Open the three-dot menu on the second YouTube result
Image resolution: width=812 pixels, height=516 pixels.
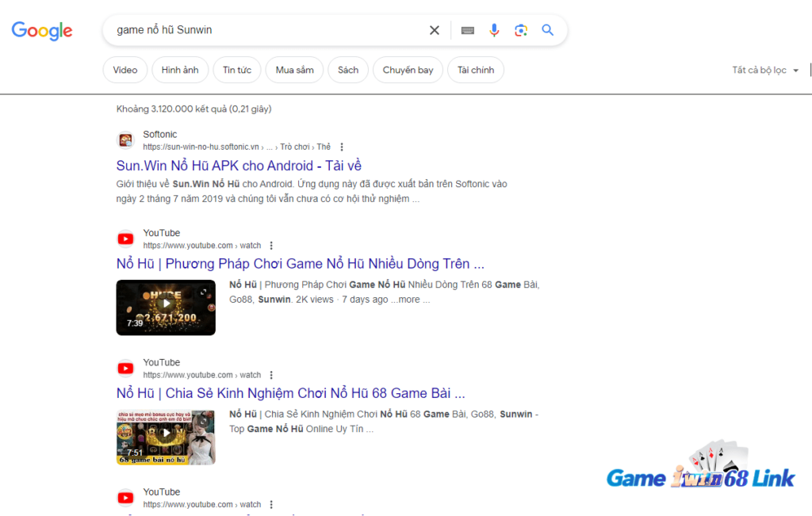[271, 374]
